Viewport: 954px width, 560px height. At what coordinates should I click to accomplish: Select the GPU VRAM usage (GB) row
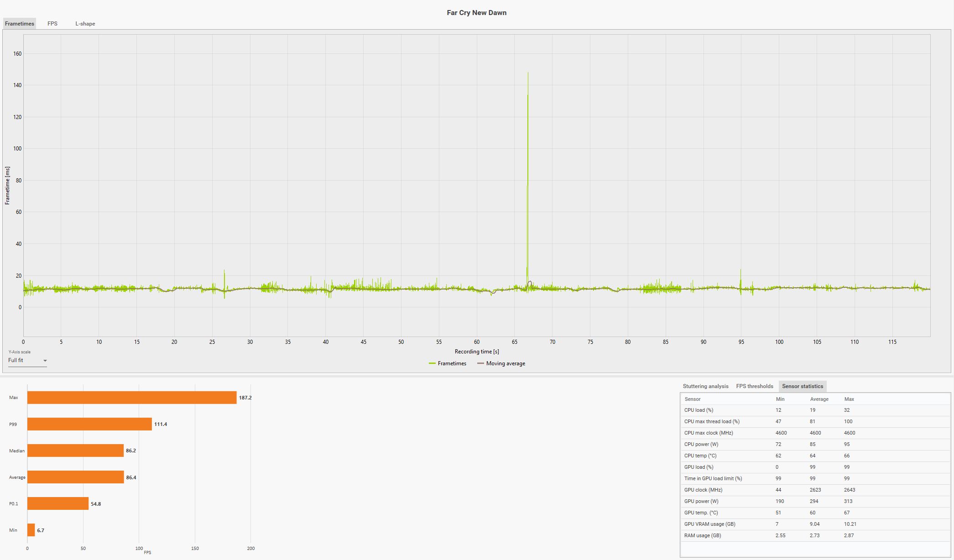tap(709, 524)
